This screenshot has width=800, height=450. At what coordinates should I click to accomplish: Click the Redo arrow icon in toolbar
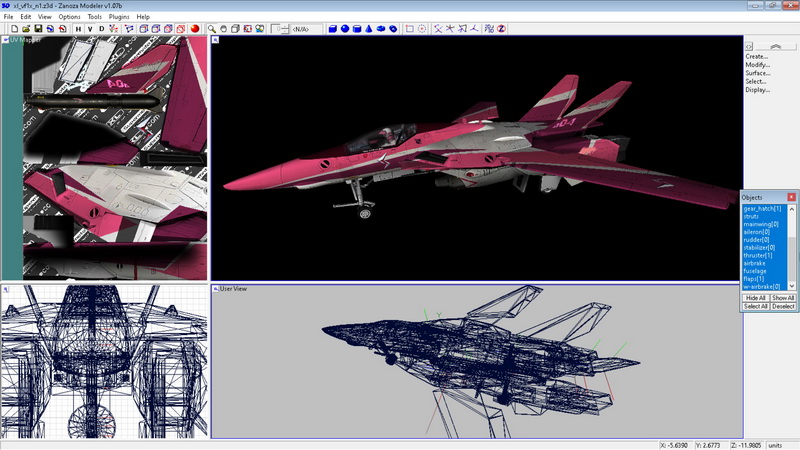pos(62,29)
